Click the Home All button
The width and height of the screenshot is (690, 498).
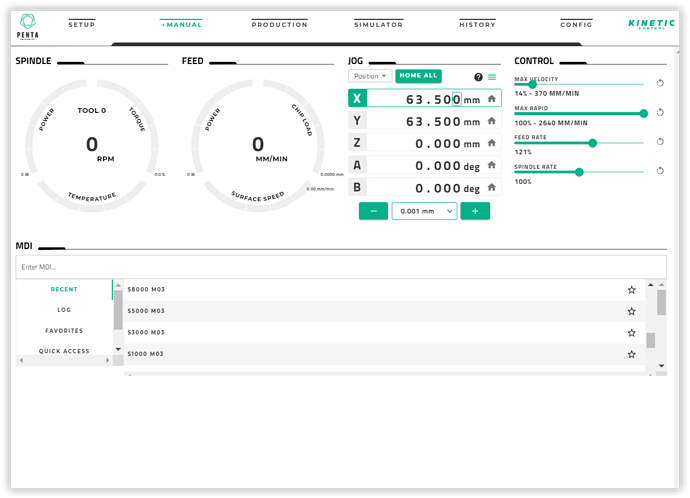pos(418,76)
